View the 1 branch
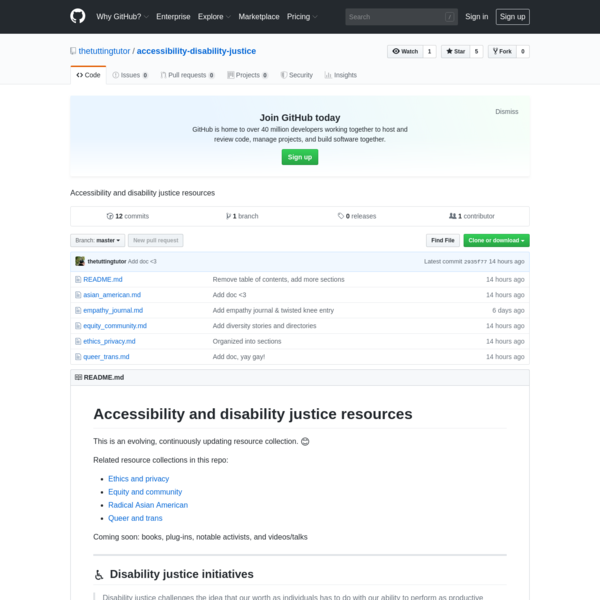Image resolution: width=600 pixels, height=600 pixels. pos(242,216)
